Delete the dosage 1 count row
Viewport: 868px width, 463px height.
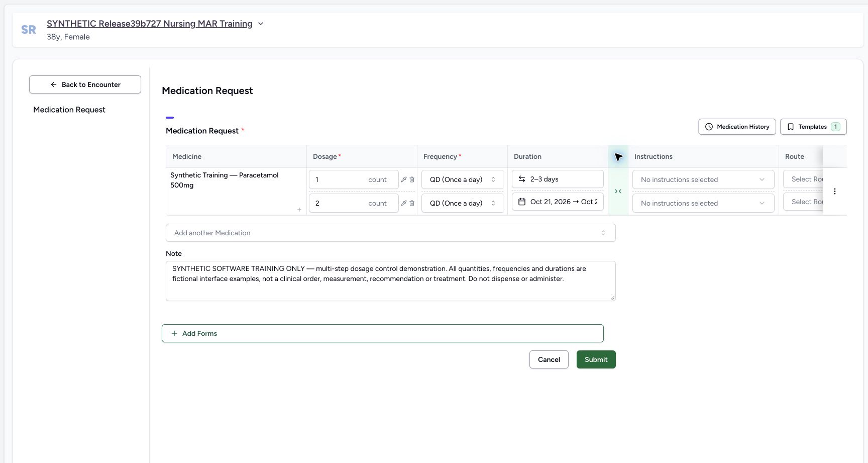(x=412, y=179)
